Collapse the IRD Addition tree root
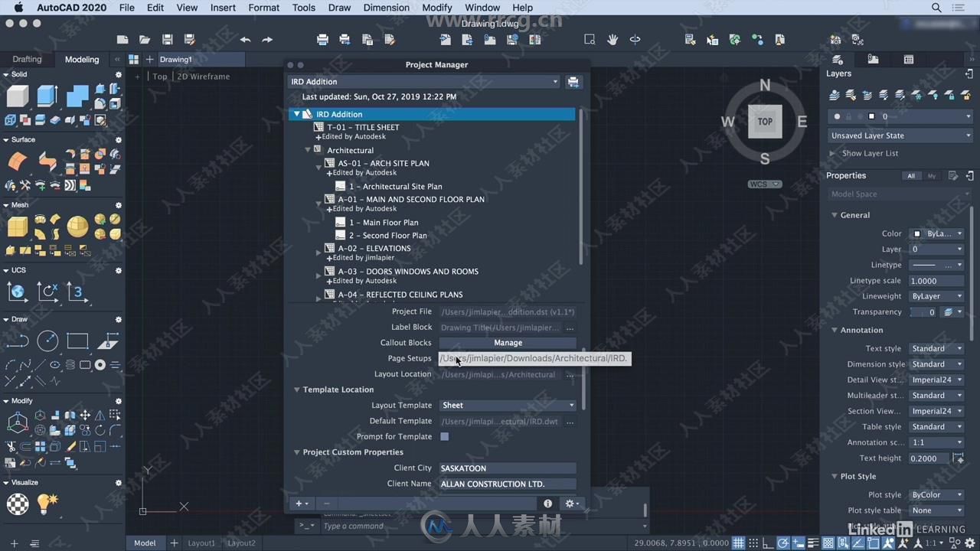 (296, 114)
